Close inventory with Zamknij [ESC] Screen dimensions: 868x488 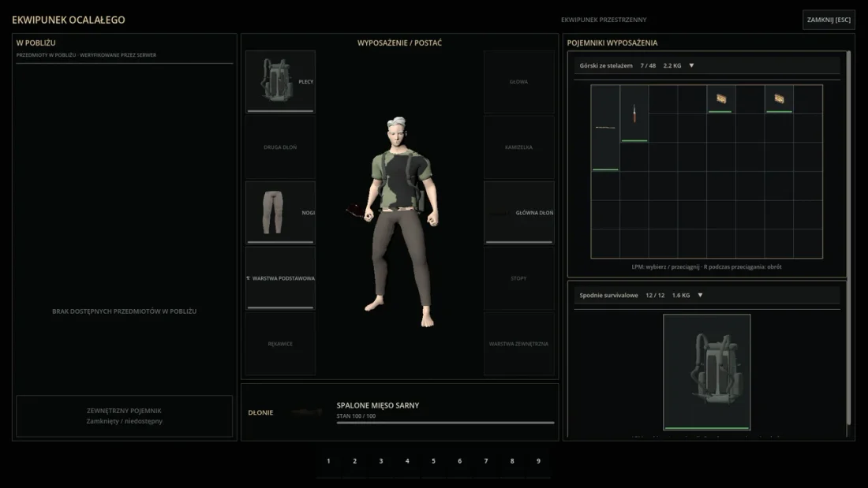point(829,20)
